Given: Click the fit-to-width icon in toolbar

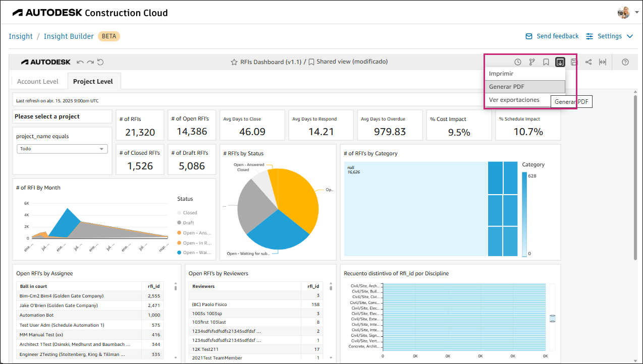Looking at the screenshot, I should 603,62.
